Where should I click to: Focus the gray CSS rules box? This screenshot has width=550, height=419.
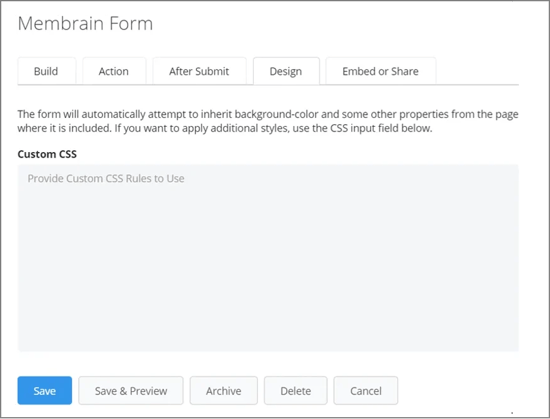click(x=268, y=258)
